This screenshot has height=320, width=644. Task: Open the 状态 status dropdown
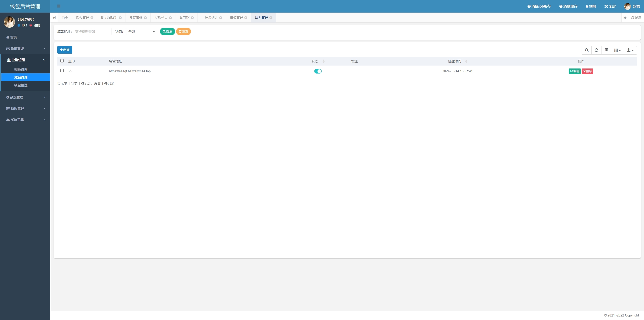coord(141,31)
